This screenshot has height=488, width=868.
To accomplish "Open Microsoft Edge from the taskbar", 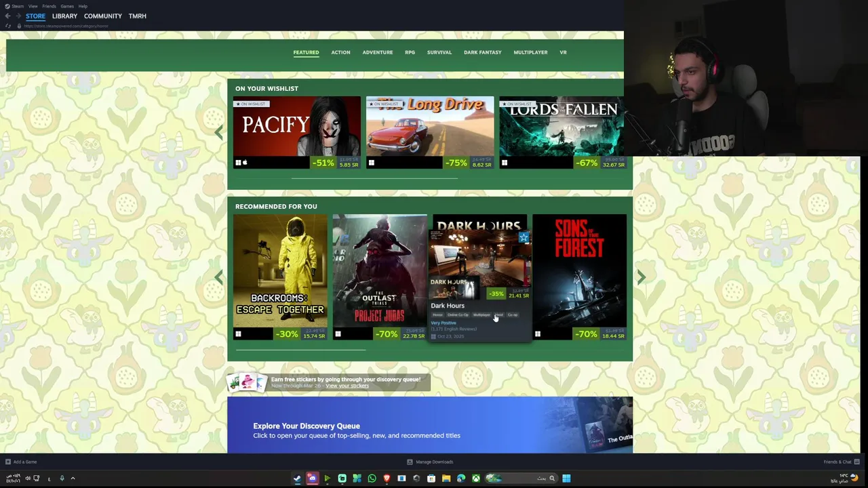I will (461, 479).
